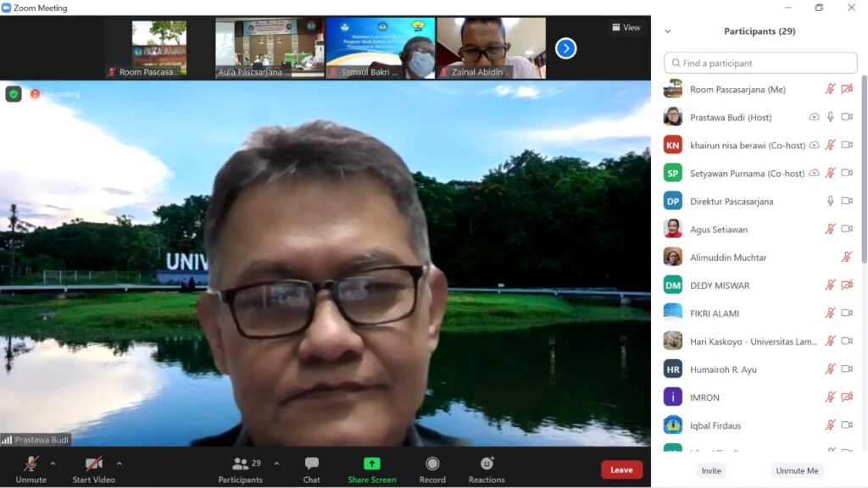868x488 pixels.
Task: Click the green Share Screen icon
Action: 371,464
